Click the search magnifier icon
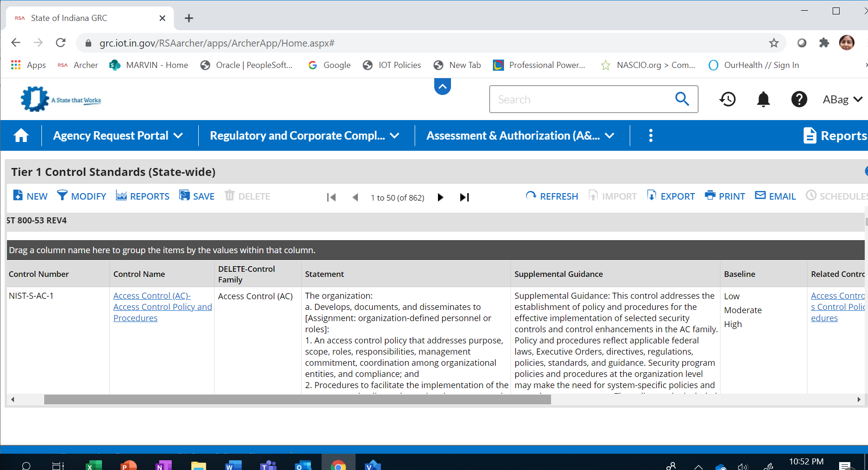The height and width of the screenshot is (470, 868). (682, 99)
